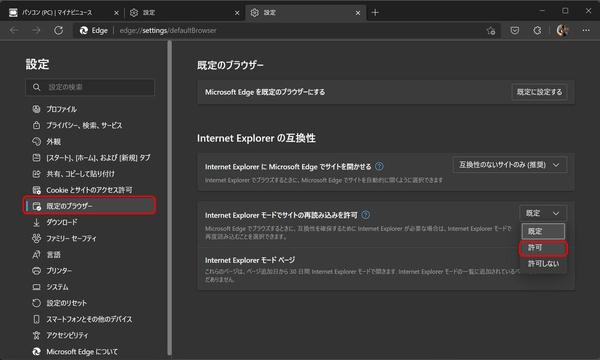Click the icon beside [スタート]、[ホーム]、および [新規] タブ
Viewport: 600px width, 360px height.
[x=36, y=158]
